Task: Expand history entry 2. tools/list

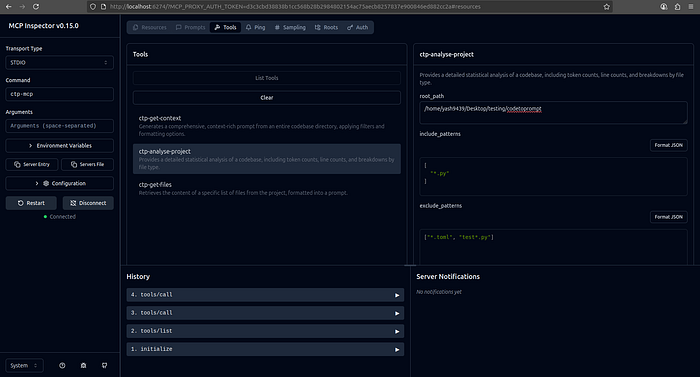Action: [265, 331]
